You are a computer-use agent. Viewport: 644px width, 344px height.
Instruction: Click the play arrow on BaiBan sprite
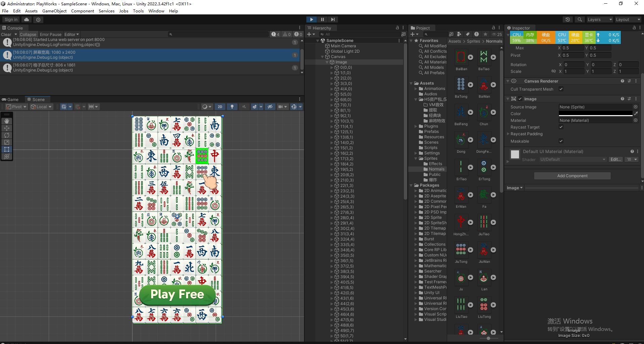coord(470,57)
